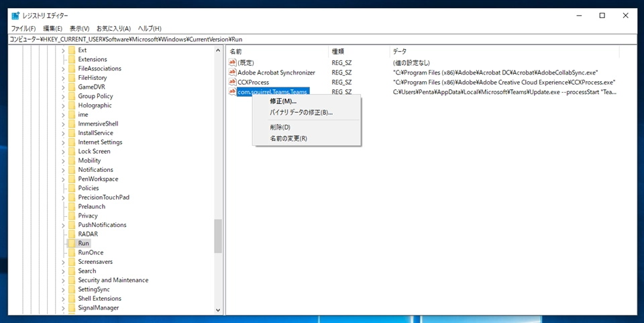
Task: Click the tree pane scroll up arrow
Action: [x=217, y=50]
